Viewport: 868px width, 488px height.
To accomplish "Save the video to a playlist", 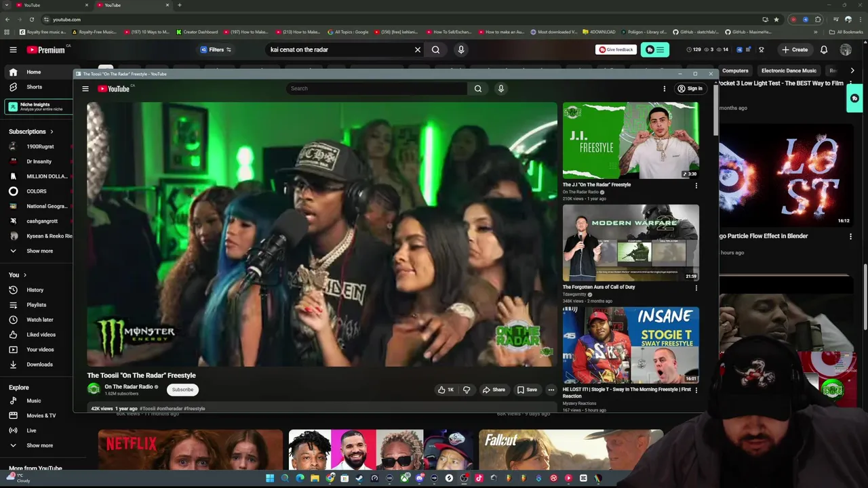I will tap(527, 390).
